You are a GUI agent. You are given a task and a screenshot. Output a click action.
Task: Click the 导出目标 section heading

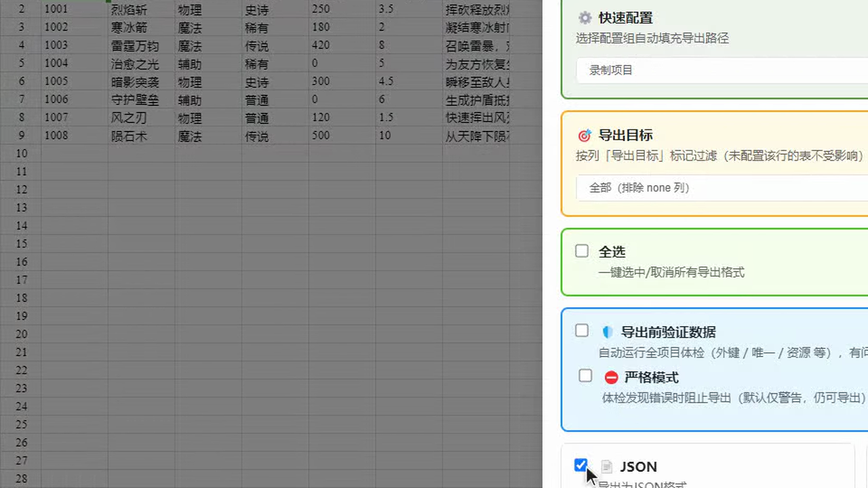(x=625, y=136)
